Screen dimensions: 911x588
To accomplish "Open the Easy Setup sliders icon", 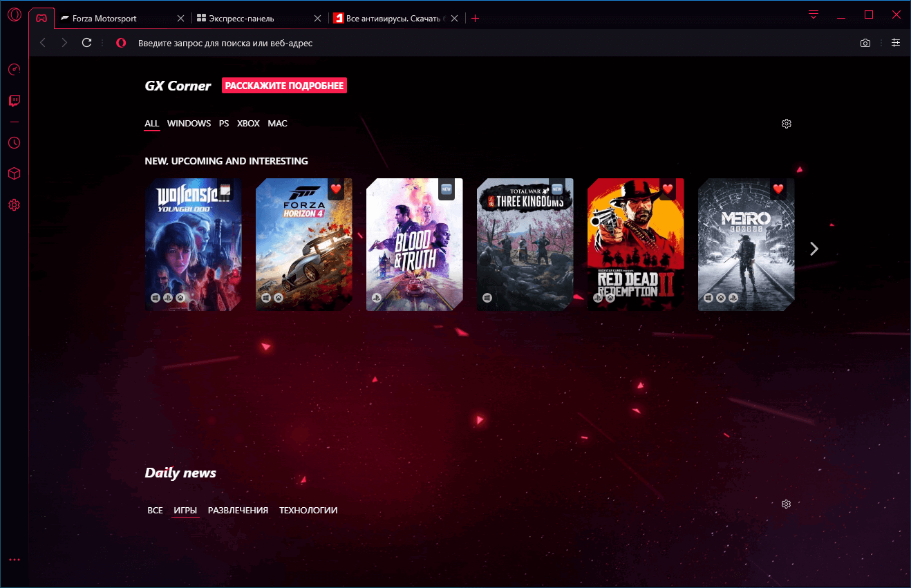I will pyautogui.click(x=896, y=43).
